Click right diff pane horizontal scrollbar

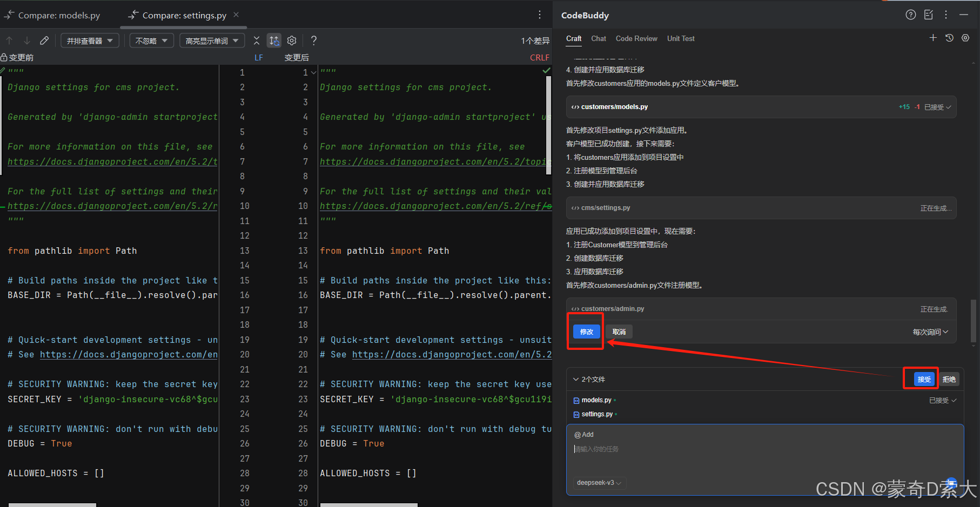point(369,505)
